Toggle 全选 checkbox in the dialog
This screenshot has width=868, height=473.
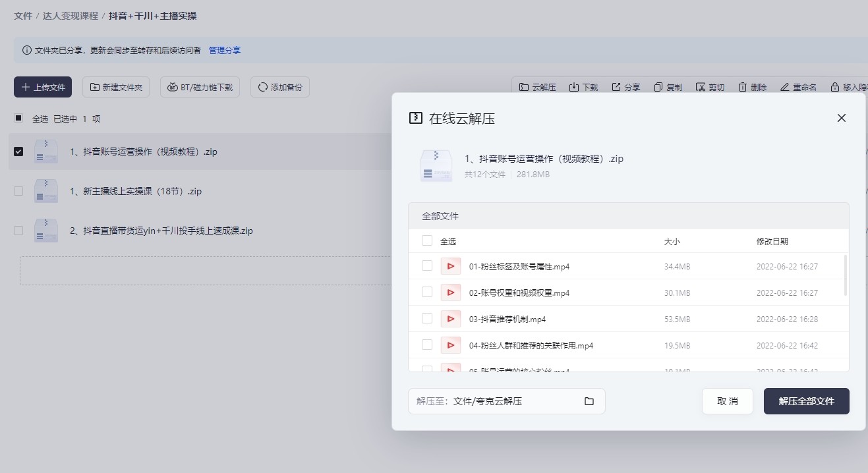pyautogui.click(x=427, y=240)
